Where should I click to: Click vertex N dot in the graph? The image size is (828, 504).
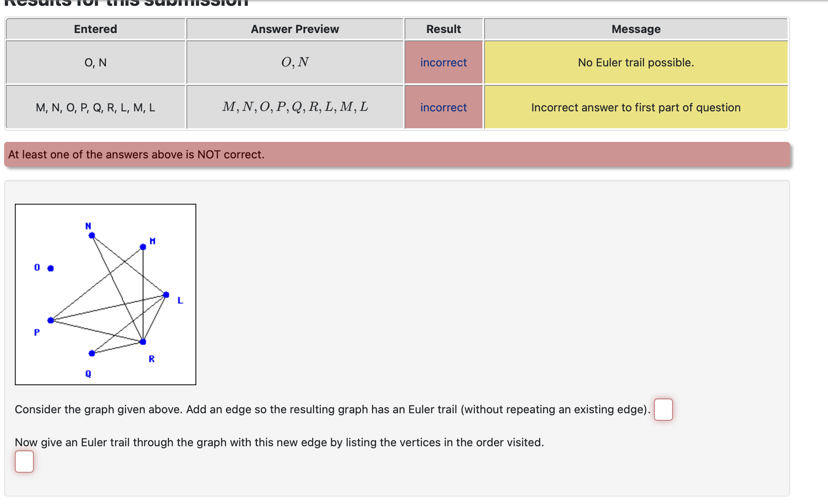(92, 236)
